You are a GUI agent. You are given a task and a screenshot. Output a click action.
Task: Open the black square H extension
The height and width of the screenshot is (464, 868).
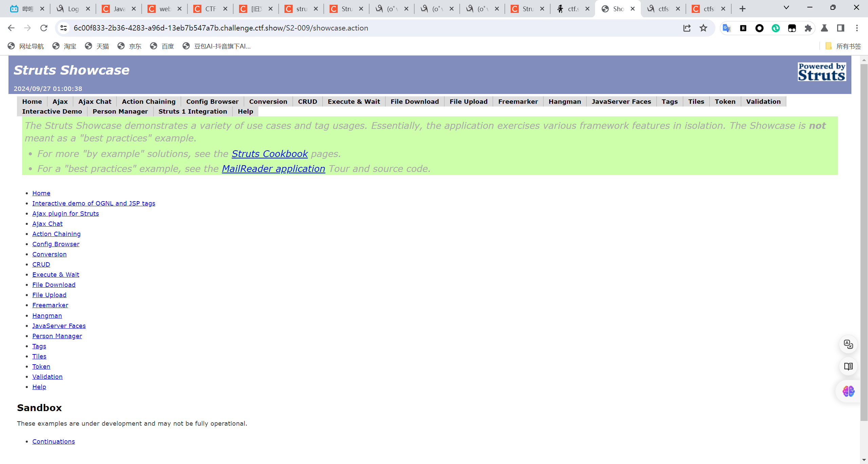click(743, 28)
